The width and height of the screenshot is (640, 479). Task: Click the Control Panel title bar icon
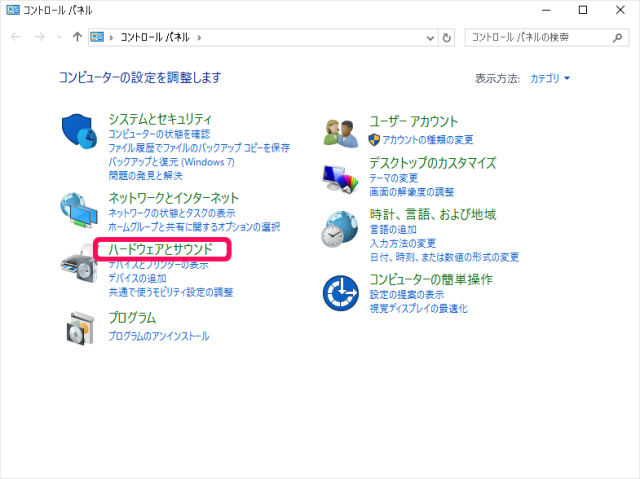(x=13, y=10)
